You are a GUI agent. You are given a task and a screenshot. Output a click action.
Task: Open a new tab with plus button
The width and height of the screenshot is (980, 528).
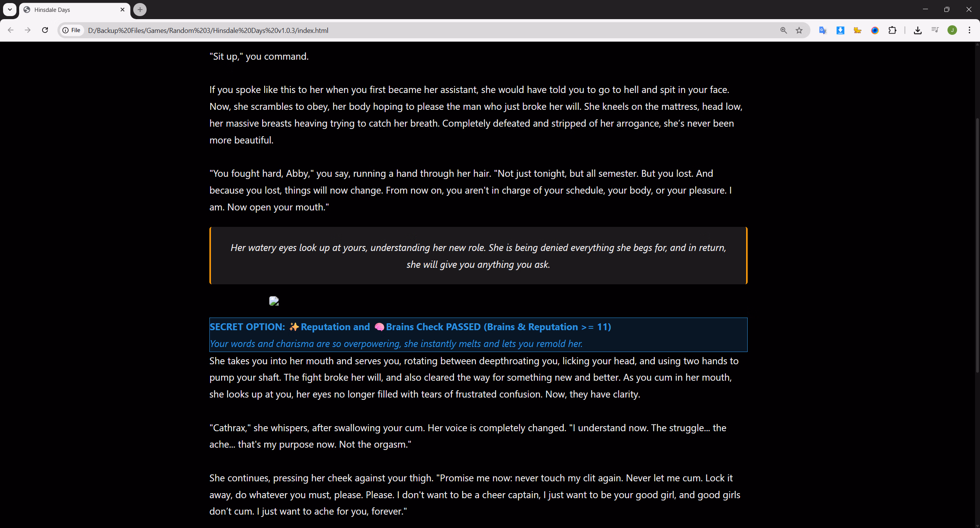click(x=140, y=10)
